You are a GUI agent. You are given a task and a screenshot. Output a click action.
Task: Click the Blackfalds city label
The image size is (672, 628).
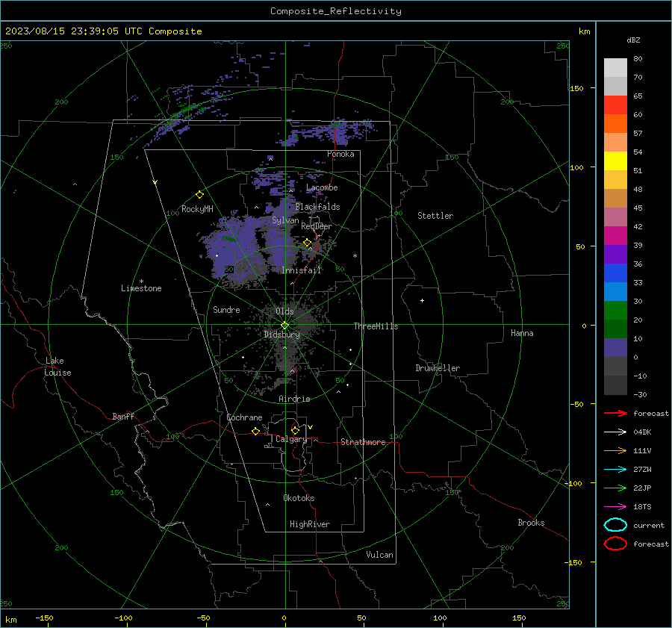[317, 207]
